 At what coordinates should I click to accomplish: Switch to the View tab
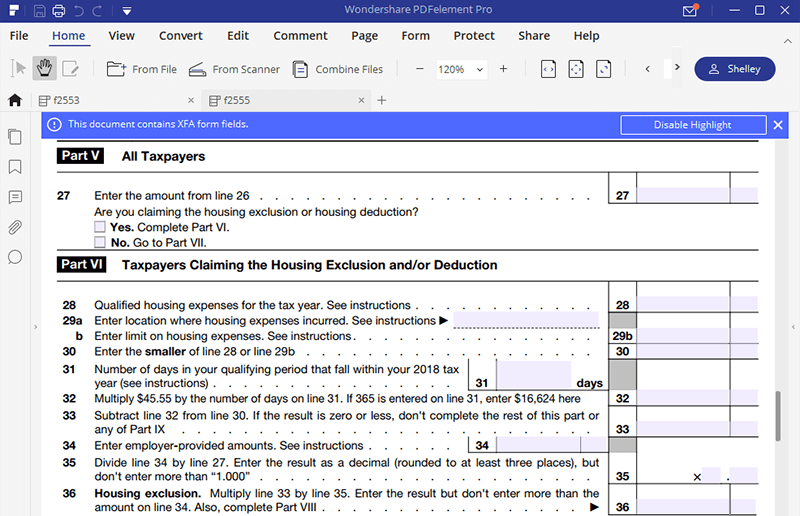[x=121, y=36]
